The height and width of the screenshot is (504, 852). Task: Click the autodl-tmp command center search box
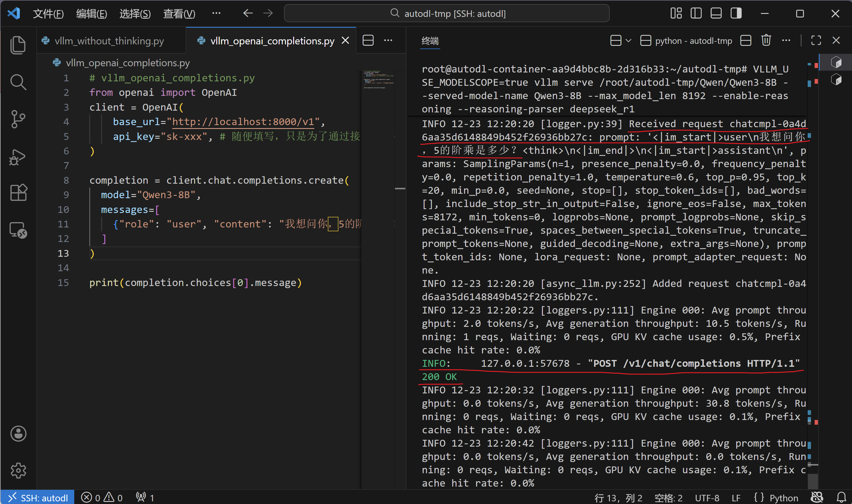[446, 14]
